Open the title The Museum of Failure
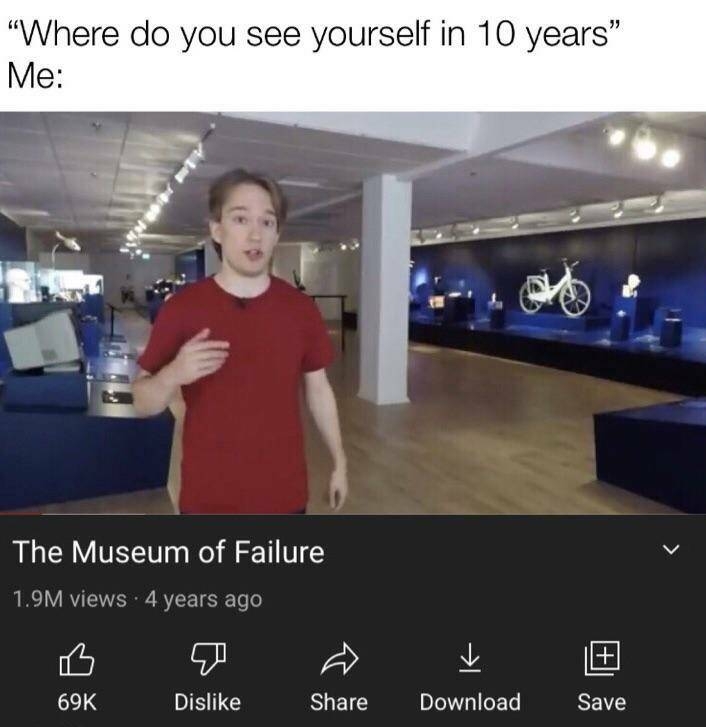706x727 pixels. pyautogui.click(x=169, y=552)
